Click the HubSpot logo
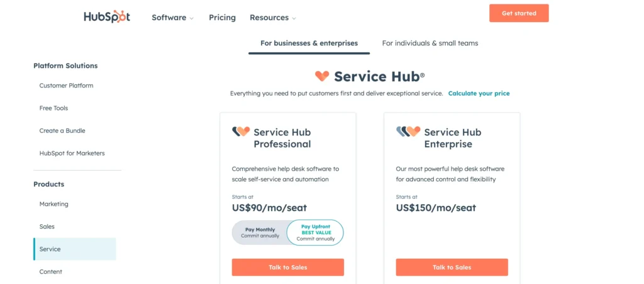644x284 pixels. tap(107, 17)
